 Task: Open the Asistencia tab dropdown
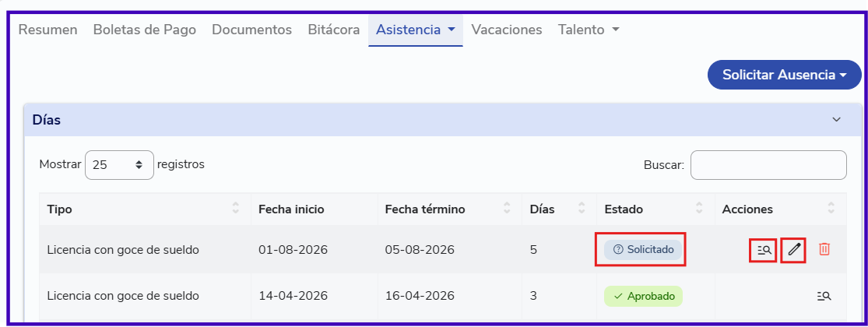[415, 30]
